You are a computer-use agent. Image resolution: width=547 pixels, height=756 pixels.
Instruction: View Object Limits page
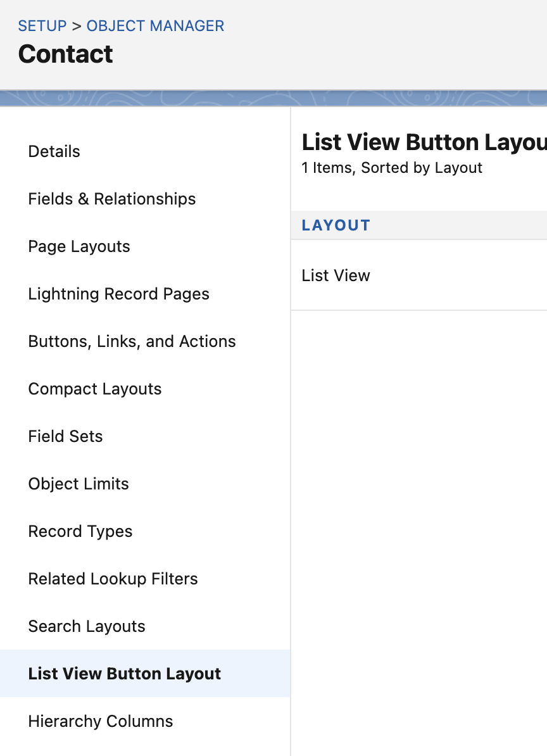79,484
